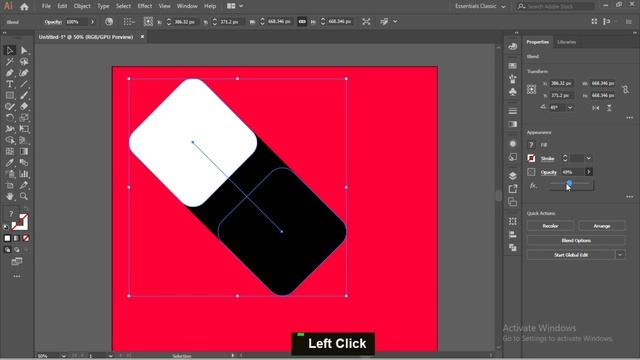Image resolution: width=640 pixels, height=360 pixels.
Task: Open the arrange documents dropdown
Action: pyautogui.click(x=235, y=6)
